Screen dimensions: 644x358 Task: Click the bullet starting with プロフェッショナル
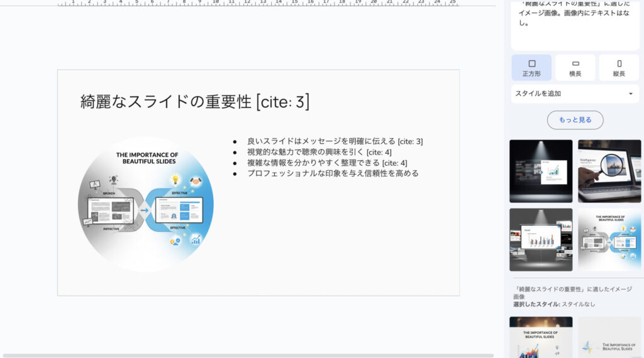[332, 173]
